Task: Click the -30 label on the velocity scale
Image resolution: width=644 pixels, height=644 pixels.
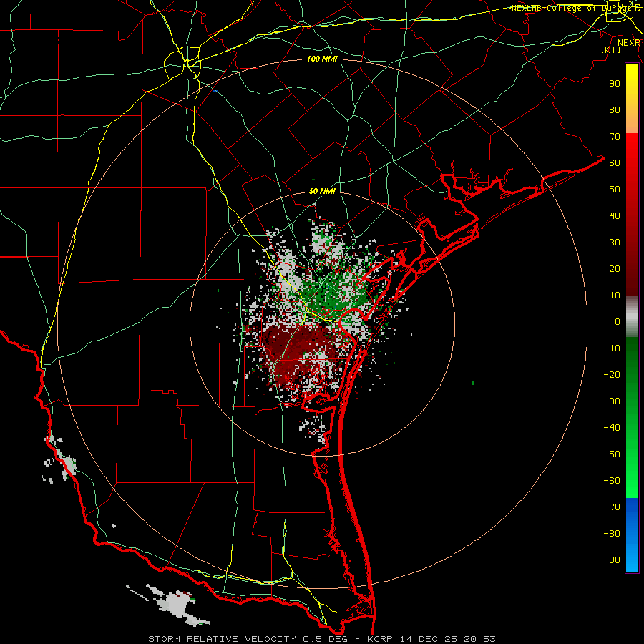Action: click(612, 401)
